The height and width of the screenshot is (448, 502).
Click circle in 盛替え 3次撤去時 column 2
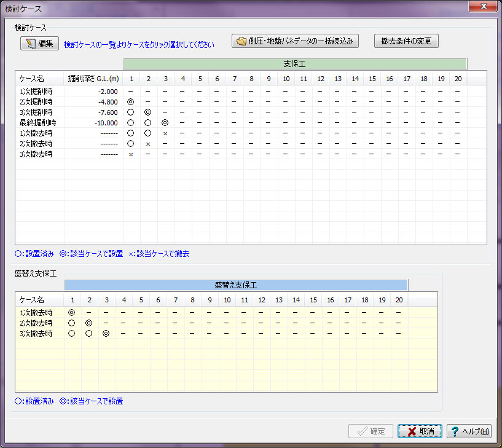88,334
